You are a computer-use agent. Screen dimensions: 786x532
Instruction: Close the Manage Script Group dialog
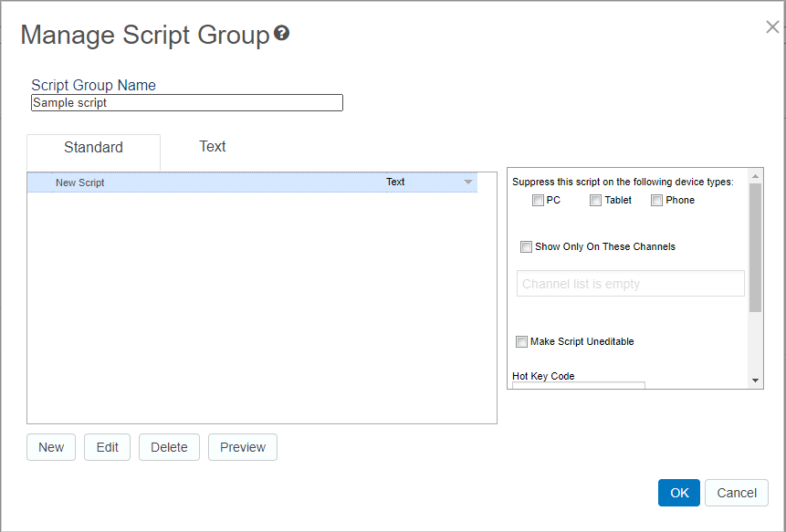coord(772,27)
